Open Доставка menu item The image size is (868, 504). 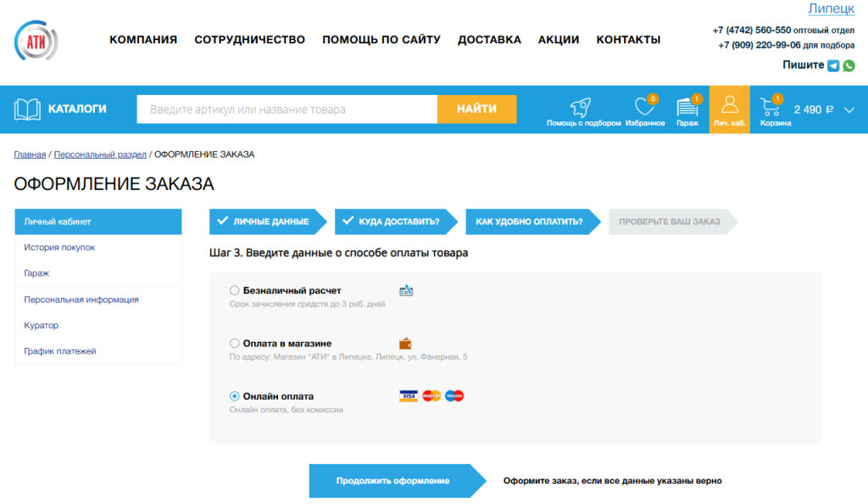[489, 40]
